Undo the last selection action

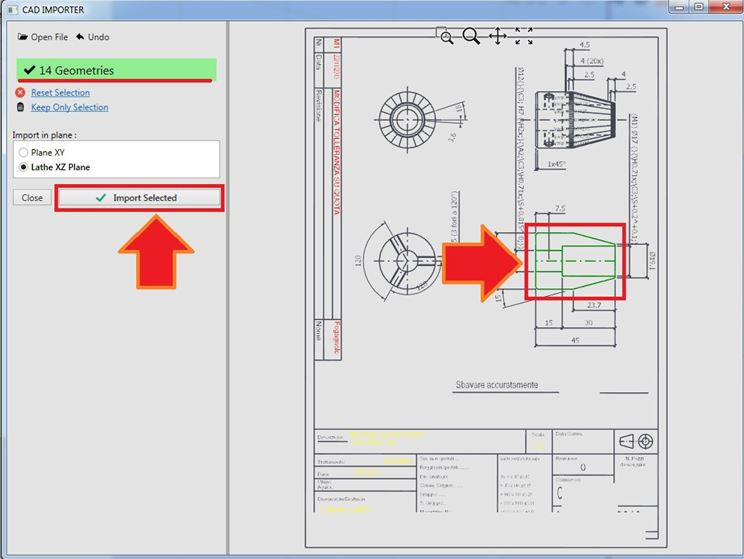click(93, 37)
